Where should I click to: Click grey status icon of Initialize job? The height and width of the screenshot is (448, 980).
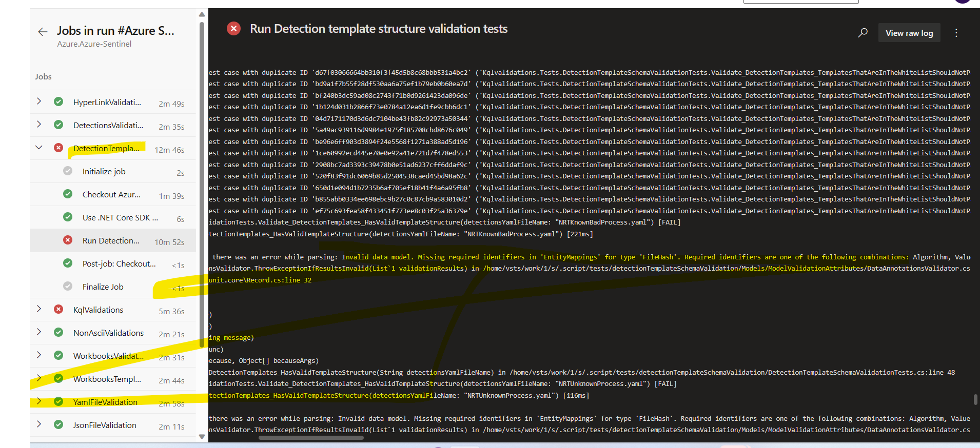(68, 171)
